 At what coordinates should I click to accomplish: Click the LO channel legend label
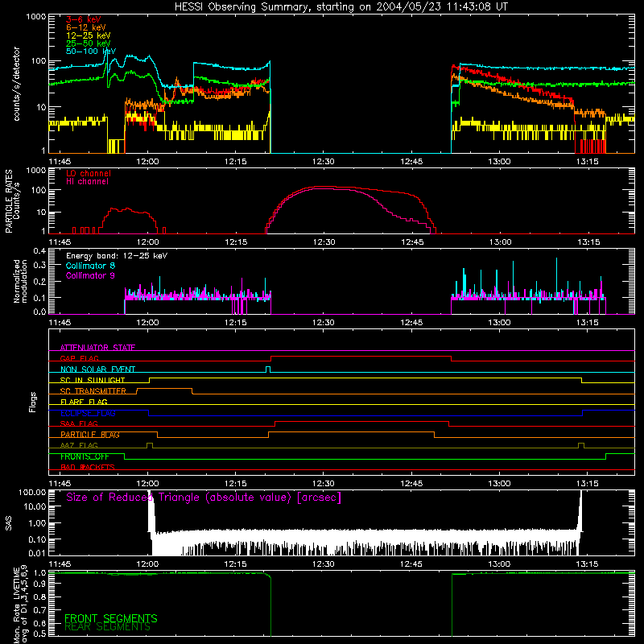click(x=89, y=173)
